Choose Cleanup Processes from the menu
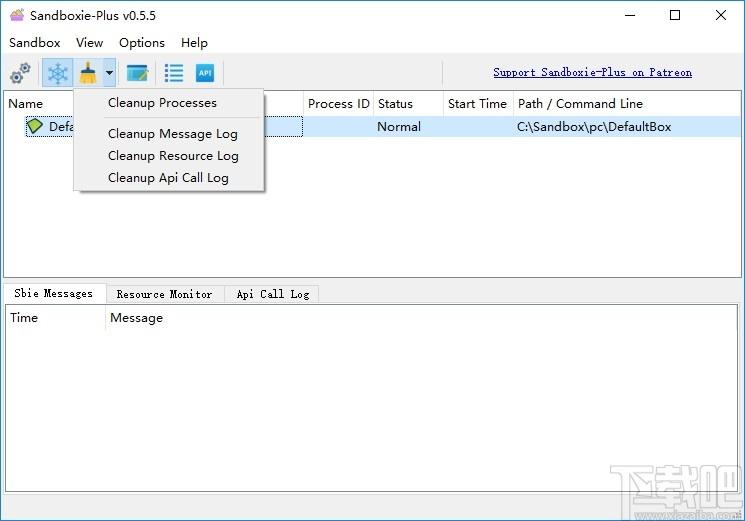This screenshot has height=521, width=745. click(162, 103)
